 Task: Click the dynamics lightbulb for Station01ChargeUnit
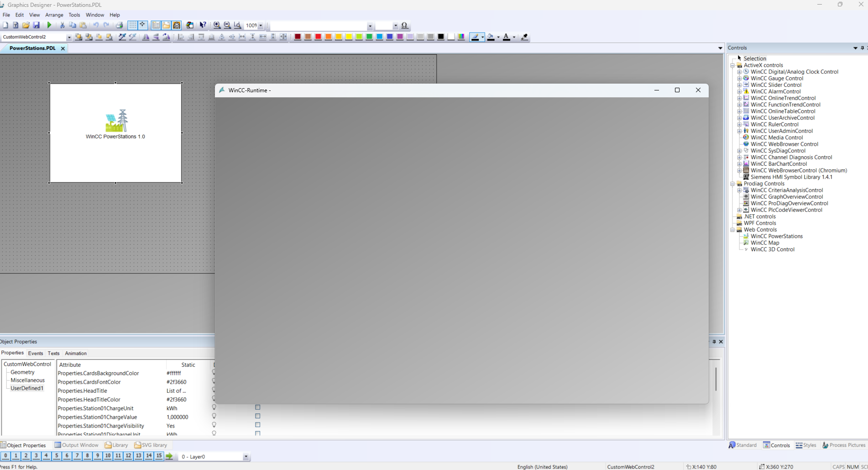coord(214,407)
